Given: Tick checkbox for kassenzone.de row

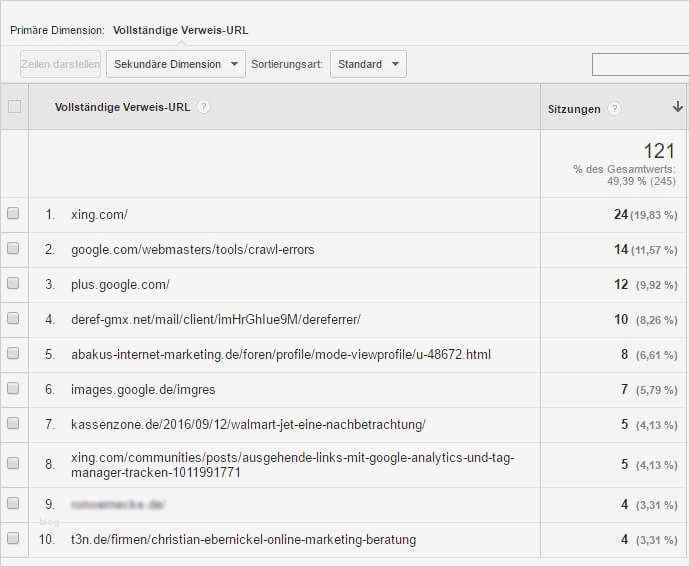Looking at the screenshot, I should [x=13, y=423].
